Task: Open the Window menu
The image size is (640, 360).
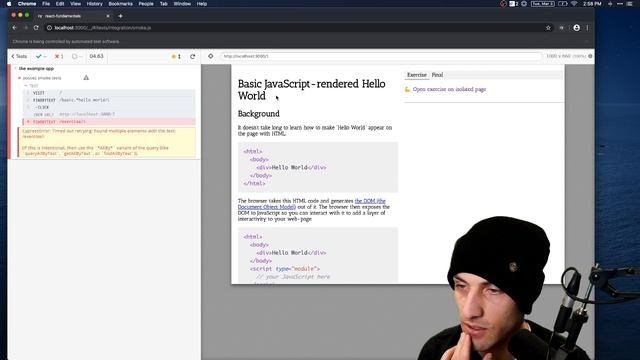Action: (x=182, y=4)
